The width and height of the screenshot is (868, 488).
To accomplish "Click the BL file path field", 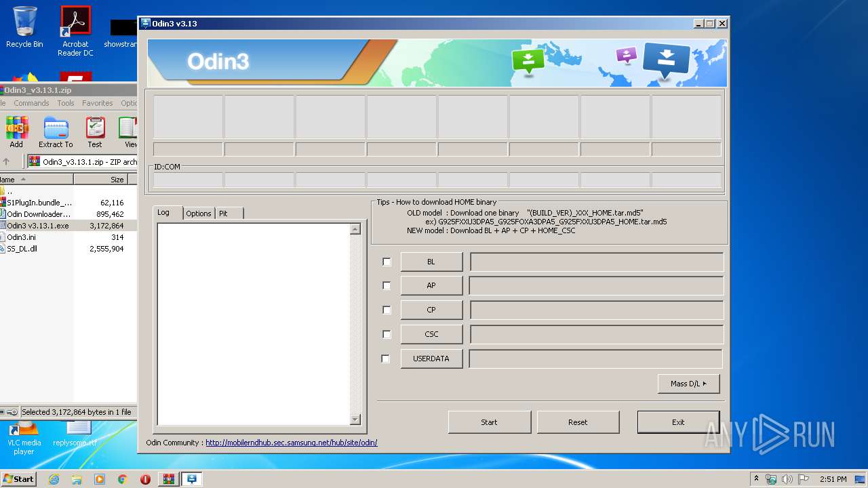I will (x=597, y=262).
